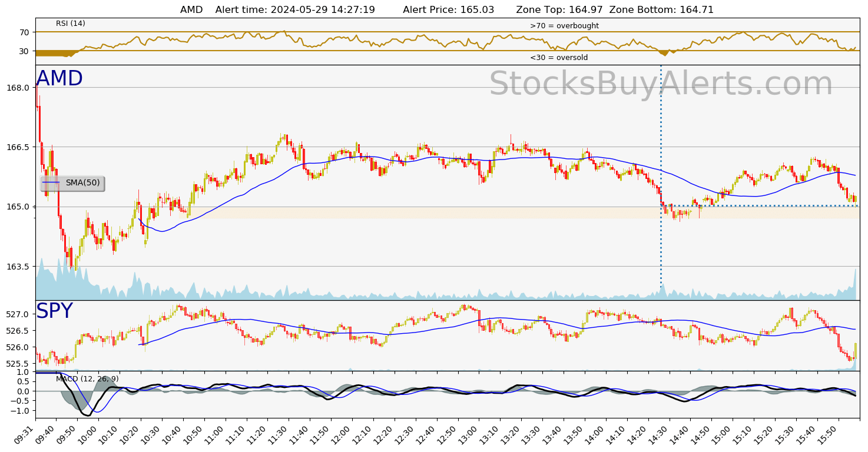The image size is (868, 452).
Task: Click the RSI (14) label
Action: pyautogui.click(x=71, y=24)
